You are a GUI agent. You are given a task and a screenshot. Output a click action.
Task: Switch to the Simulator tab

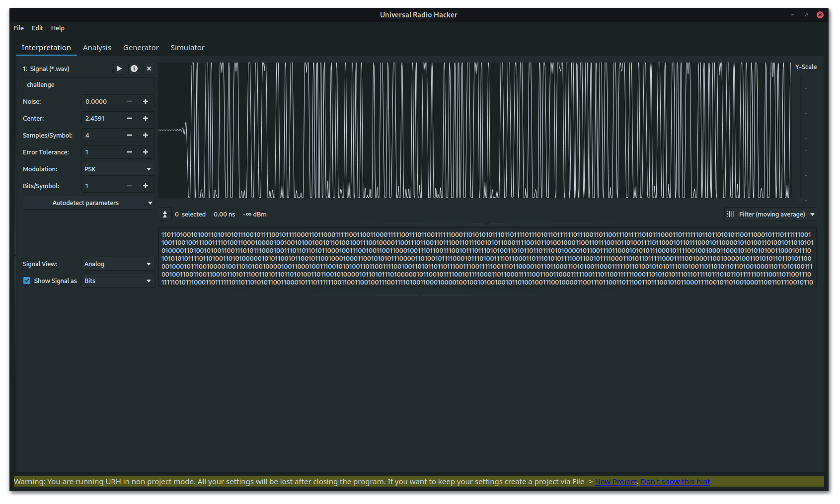pyautogui.click(x=187, y=48)
